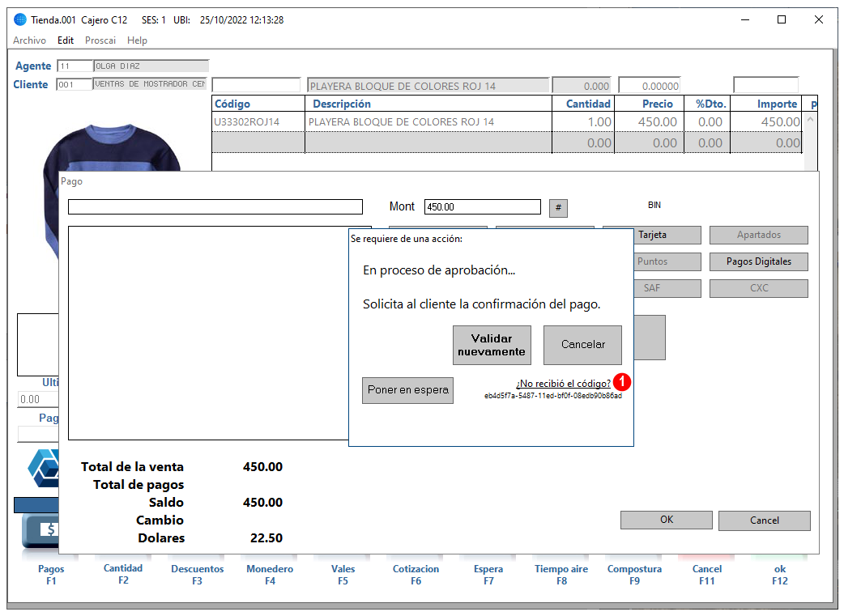Click the price field showing 0.00000
The width and height of the screenshot is (844, 616).
pyautogui.click(x=650, y=86)
